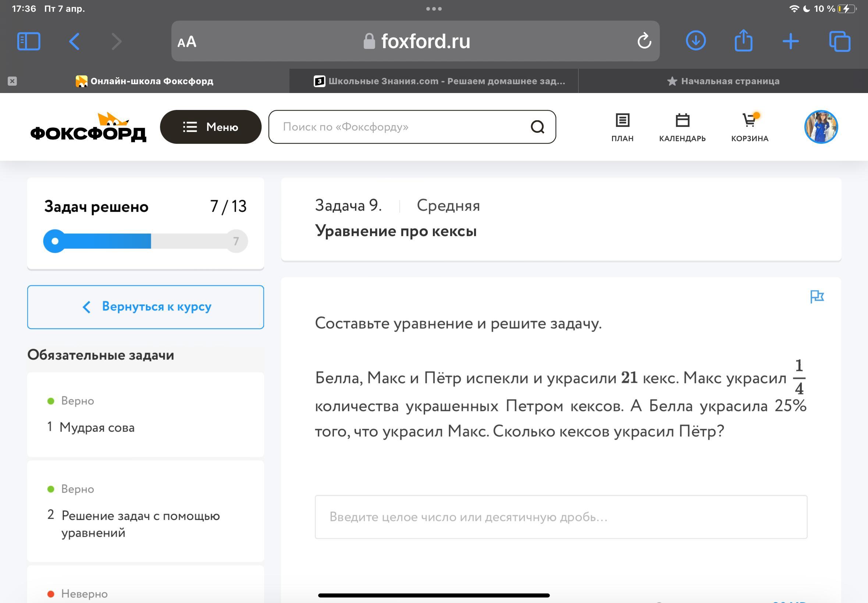Open the tab overview icon

839,41
